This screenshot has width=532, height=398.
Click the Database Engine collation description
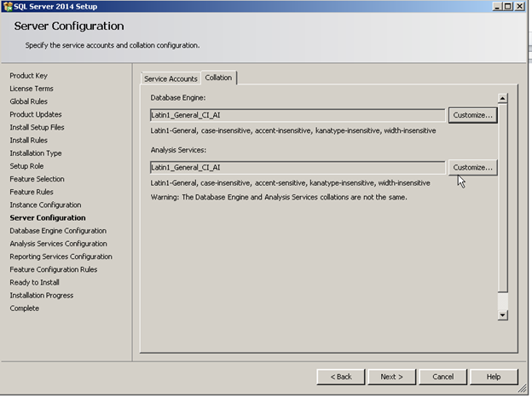point(293,130)
